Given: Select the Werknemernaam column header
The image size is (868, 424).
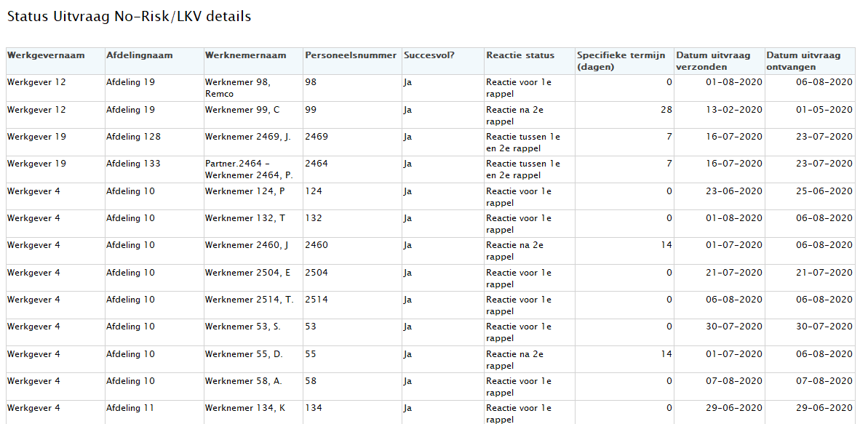Looking at the screenshot, I should pos(245,55).
